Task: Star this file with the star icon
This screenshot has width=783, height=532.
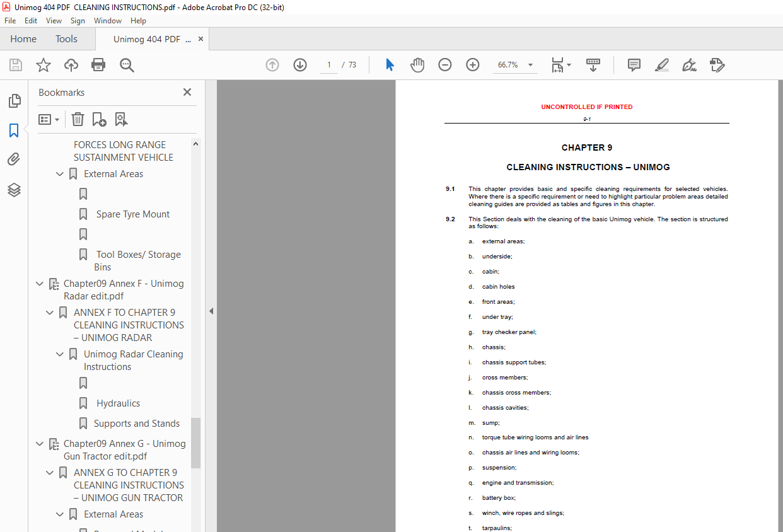Action: [43, 65]
